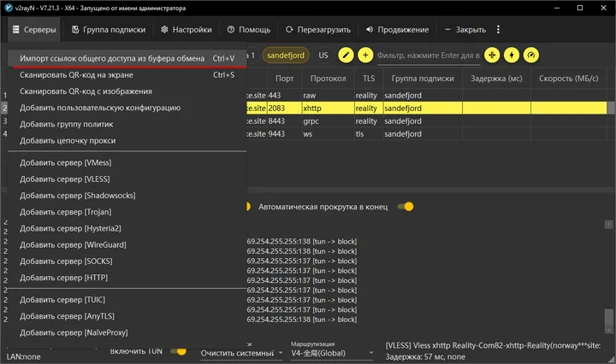Select Добавить группу политик
616x364 pixels.
(x=127, y=125)
